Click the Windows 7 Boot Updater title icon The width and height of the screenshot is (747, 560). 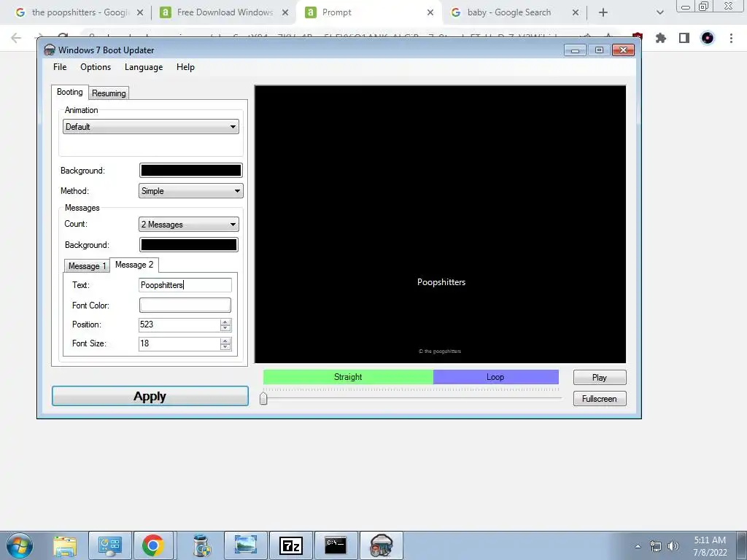49,50
